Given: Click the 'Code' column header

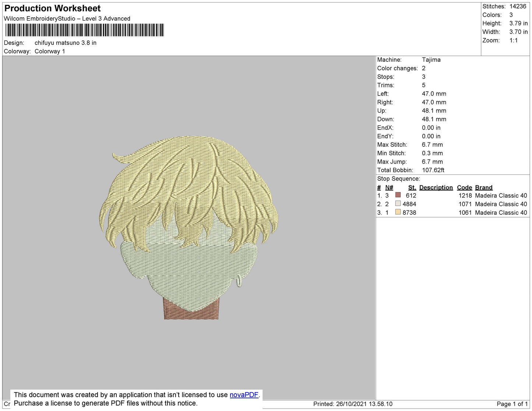Looking at the screenshot, I should point(464,188).
